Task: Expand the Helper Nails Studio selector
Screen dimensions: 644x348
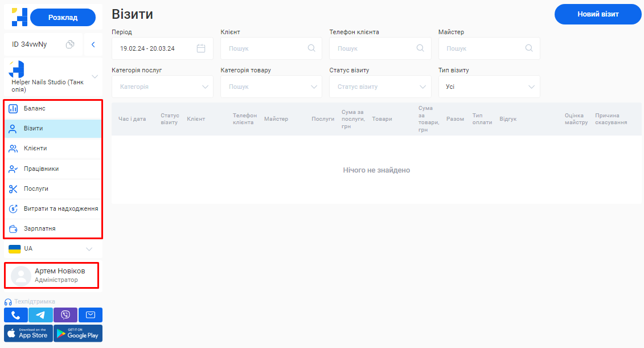Action: (x=95, y=76)
